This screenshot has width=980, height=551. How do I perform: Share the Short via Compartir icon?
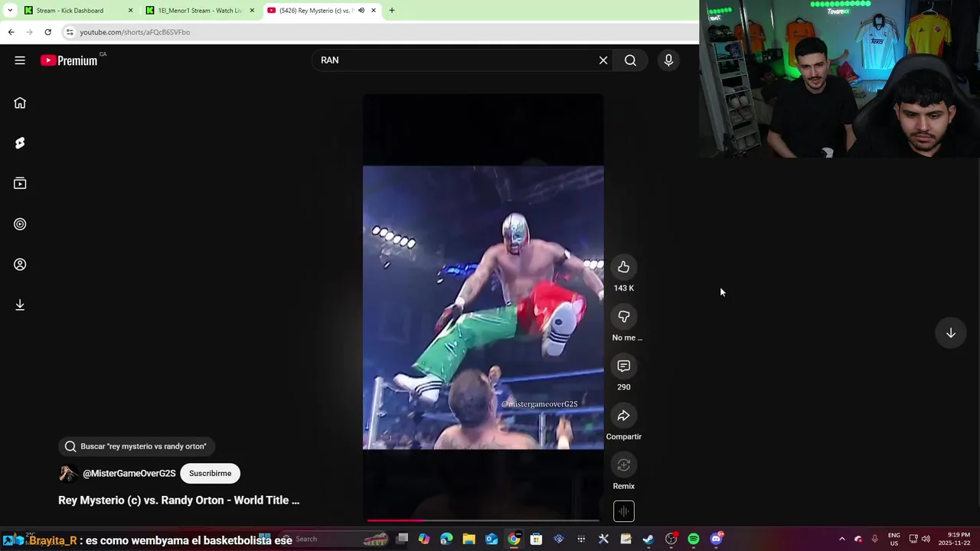(624, 416)
